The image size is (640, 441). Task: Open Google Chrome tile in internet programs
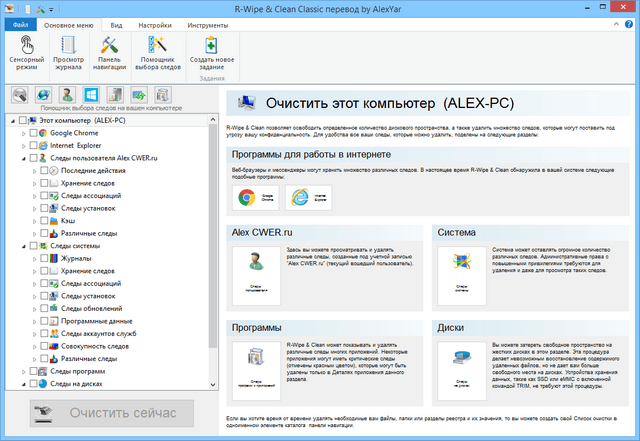(256, 198)
